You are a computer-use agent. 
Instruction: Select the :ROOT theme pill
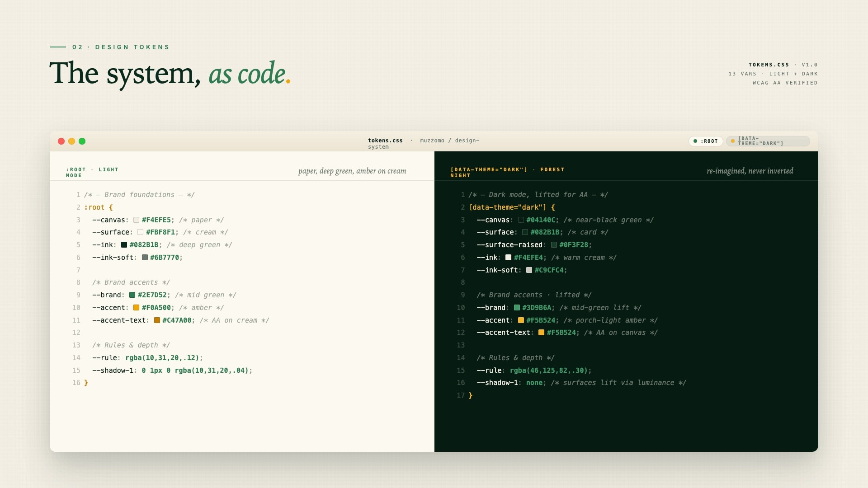click(706, 141)
